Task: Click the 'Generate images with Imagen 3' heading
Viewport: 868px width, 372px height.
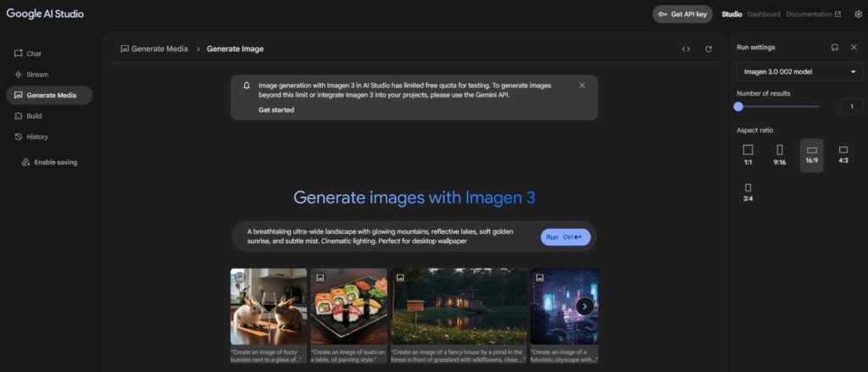Action: (414, 197)
